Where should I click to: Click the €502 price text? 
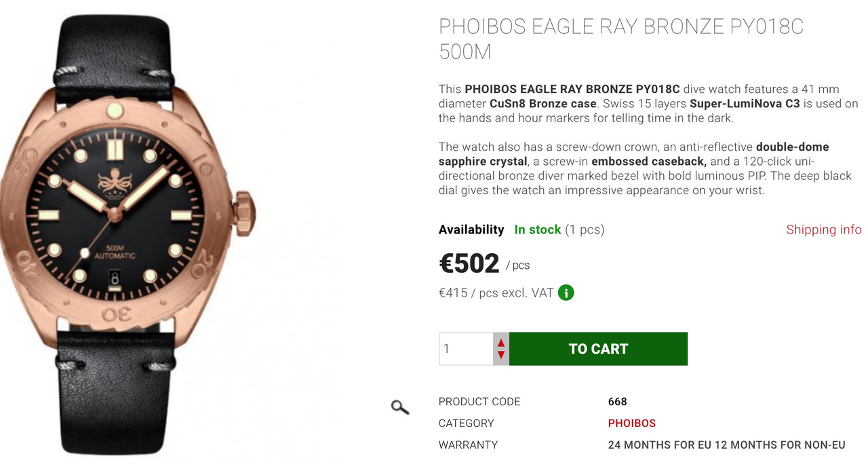[x=469, y=263]
